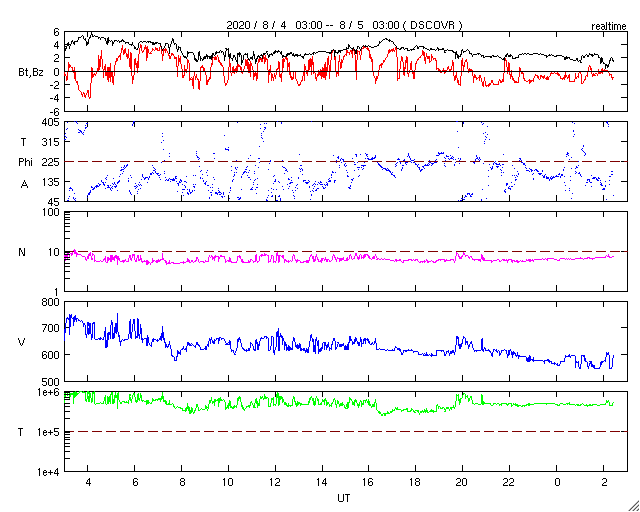Click the Bz negative dip near 4 UT

coord(87,95)
